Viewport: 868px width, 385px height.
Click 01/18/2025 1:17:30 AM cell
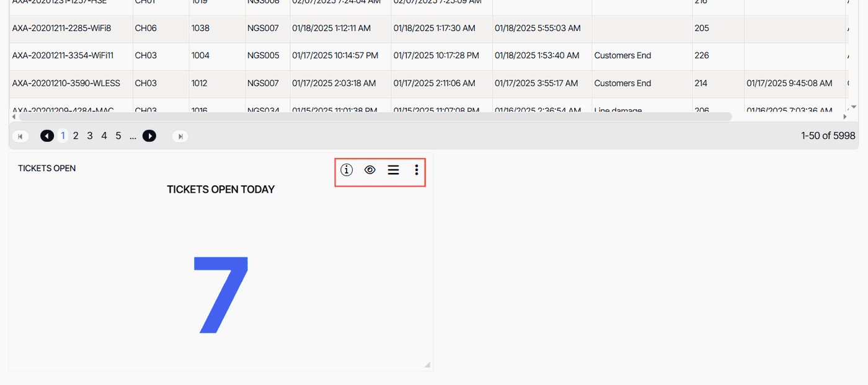click(442, 29)
